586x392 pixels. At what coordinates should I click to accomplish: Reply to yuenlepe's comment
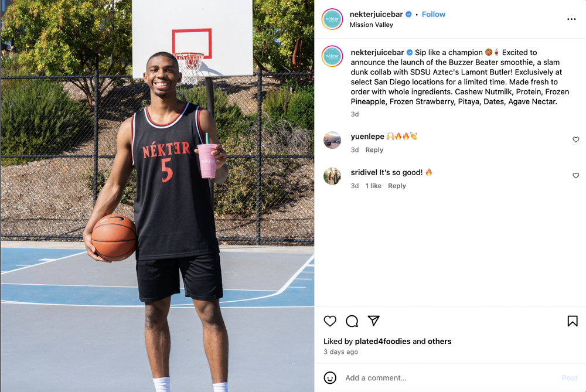pyautogui.click(x=374, y=150)
